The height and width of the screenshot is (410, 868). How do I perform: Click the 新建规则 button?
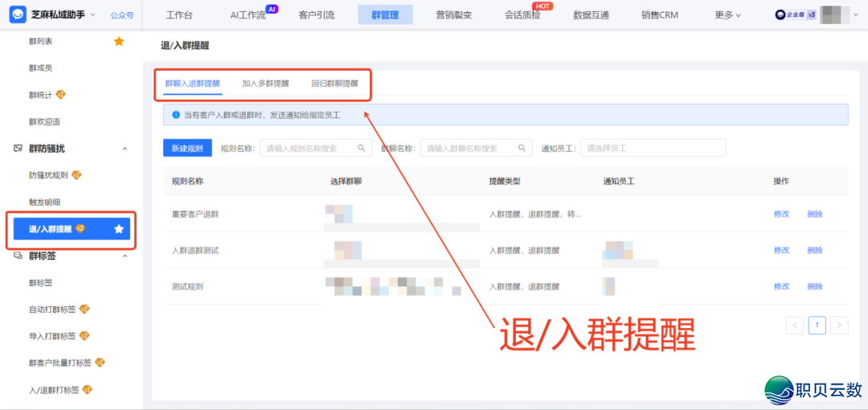pos(187,148)
